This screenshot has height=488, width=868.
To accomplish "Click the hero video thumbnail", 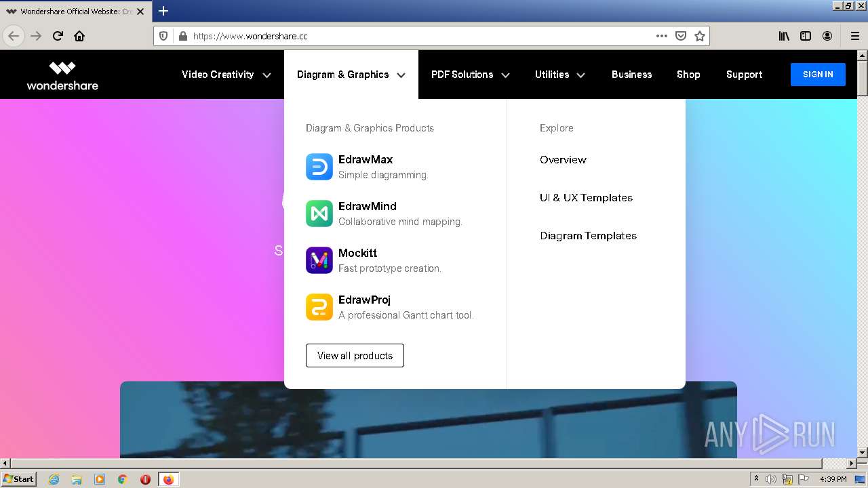I will click(x=429, y=420).
